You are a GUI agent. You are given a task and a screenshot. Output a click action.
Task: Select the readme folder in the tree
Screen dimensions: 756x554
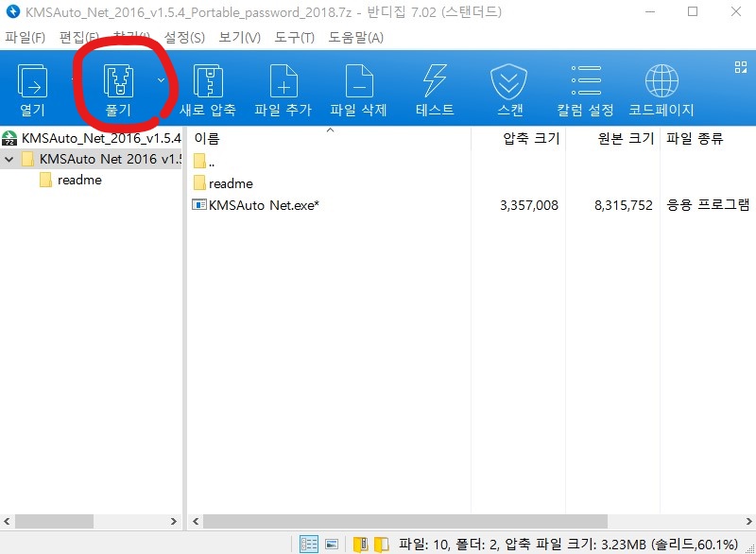point(79,181)
